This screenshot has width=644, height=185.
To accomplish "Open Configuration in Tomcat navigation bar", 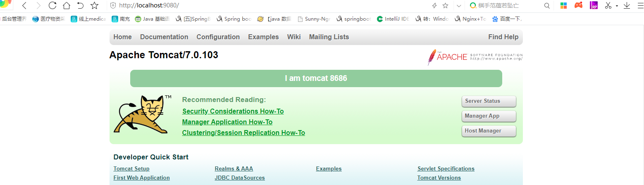I will click(218, 37).
